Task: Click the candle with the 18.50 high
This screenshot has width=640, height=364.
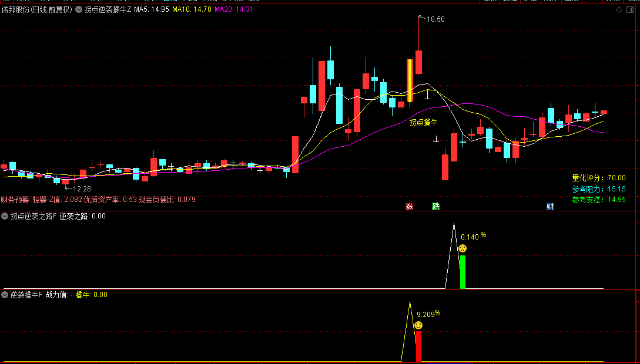Action: (418, 62)
